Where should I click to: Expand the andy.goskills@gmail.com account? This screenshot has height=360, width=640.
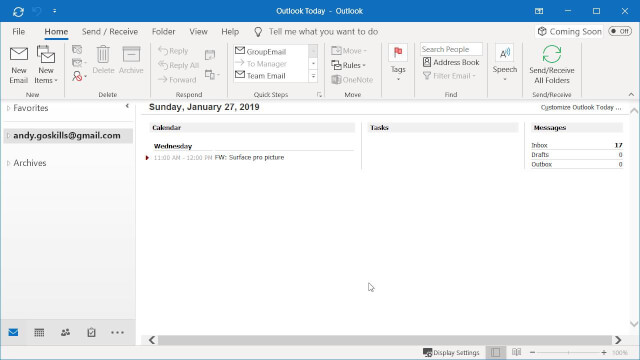pos(9,136)
